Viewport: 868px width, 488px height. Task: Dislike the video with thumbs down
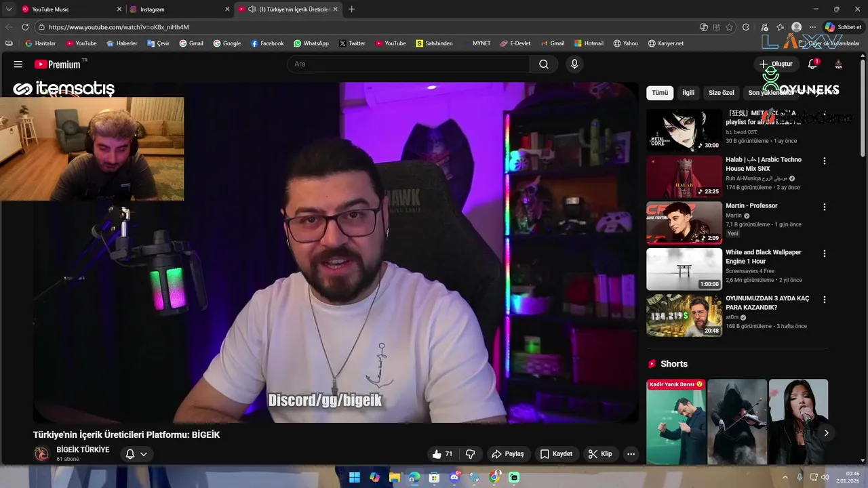click(470, 454)
